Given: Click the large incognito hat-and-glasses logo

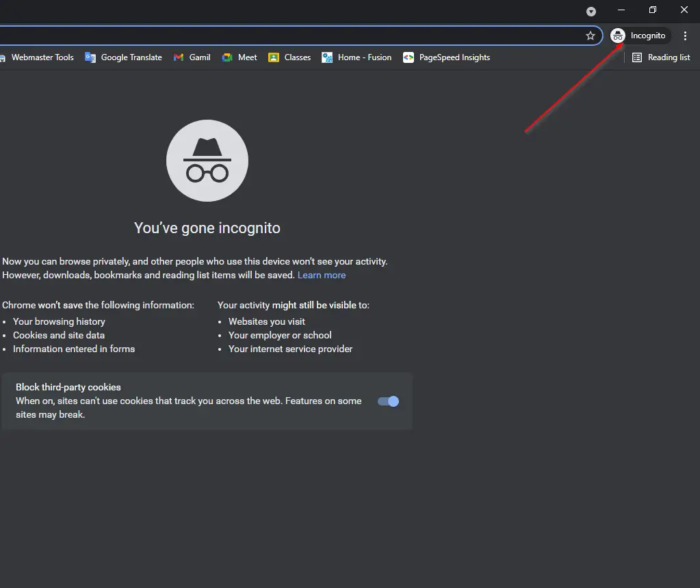Looking at the screenshot, I should (x=207, y=161).
